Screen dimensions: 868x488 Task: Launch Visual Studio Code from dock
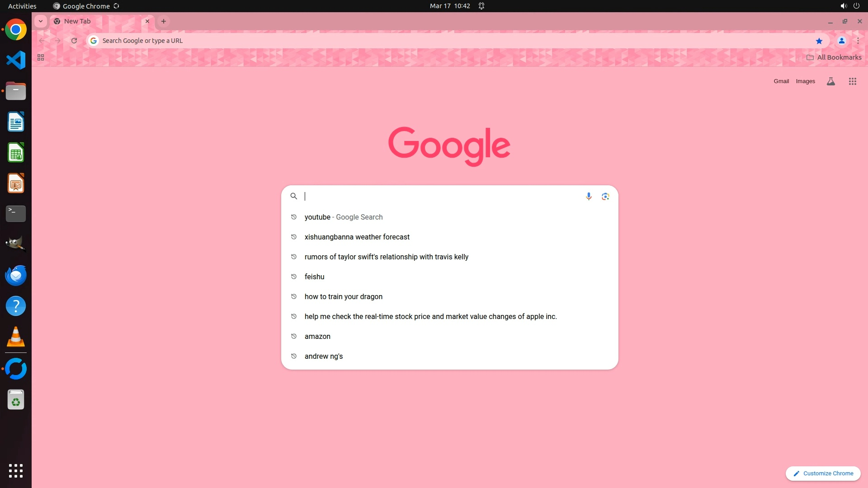(16, 60)
